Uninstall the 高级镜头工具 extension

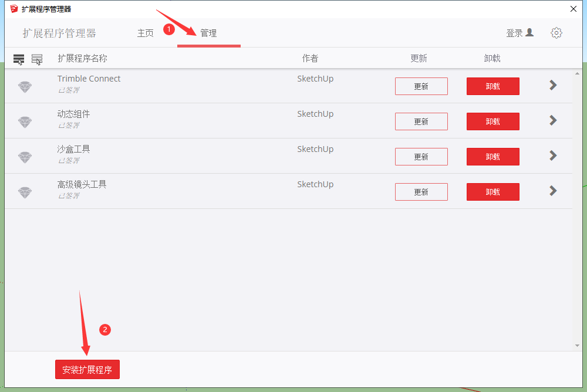pos(492,192)
